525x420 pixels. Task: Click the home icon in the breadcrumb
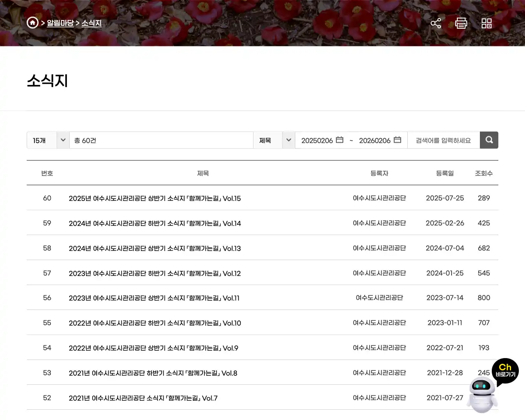[x=32, y=23]
